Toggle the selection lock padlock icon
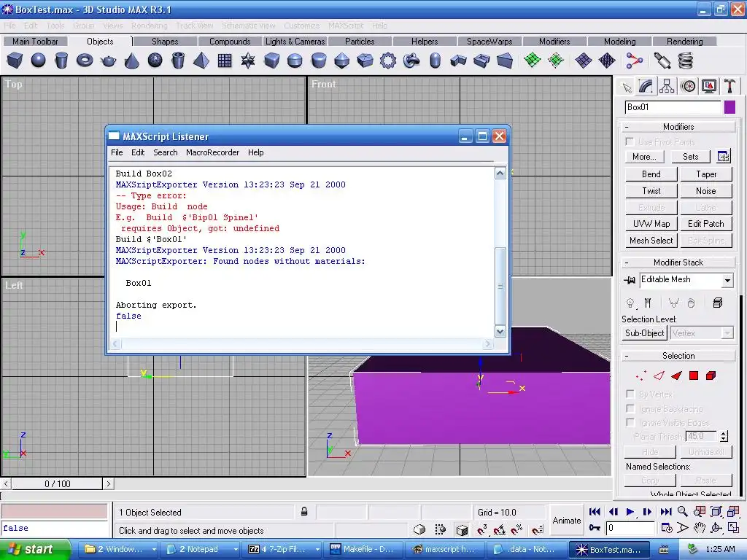Viewport: 747px width, 560px height. 304,512
